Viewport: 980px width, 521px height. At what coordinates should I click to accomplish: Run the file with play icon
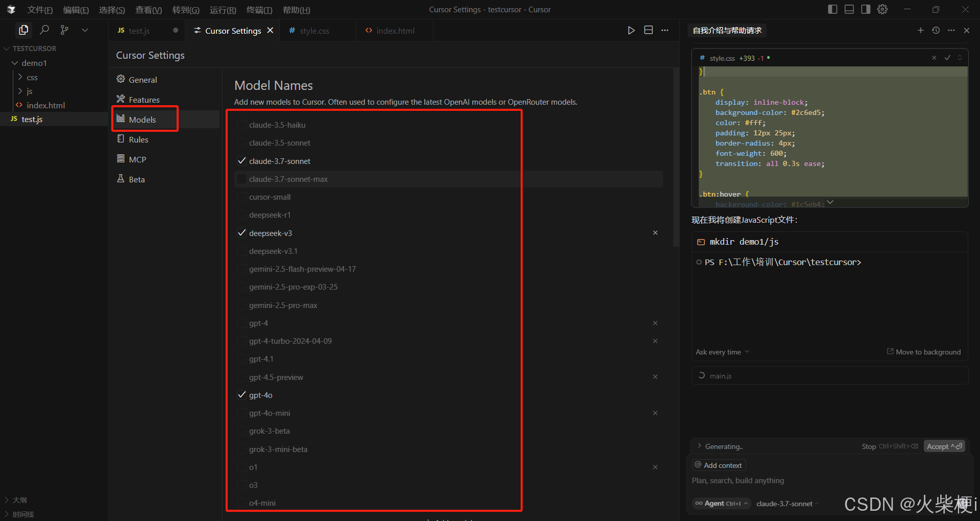(x=631, y=30)
